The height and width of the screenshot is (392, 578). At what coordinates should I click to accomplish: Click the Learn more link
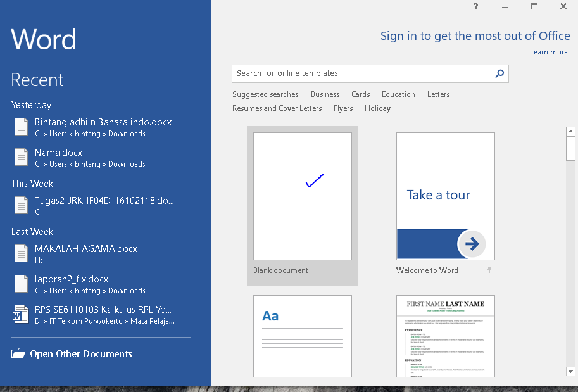[548, 52]
